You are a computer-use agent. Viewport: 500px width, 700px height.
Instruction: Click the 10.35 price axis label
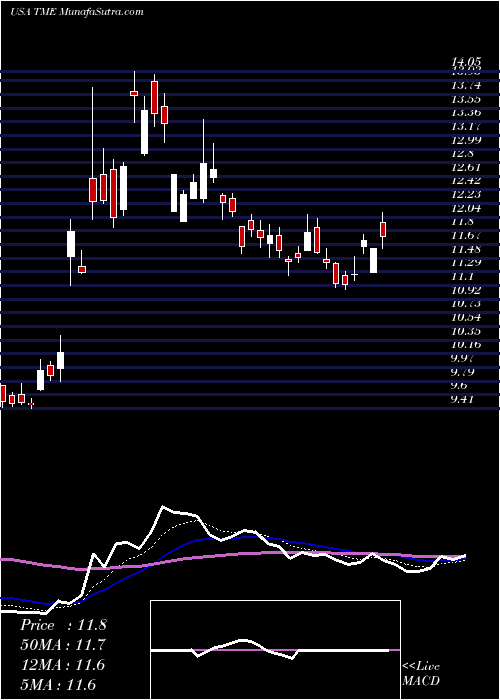click(466, 331)
